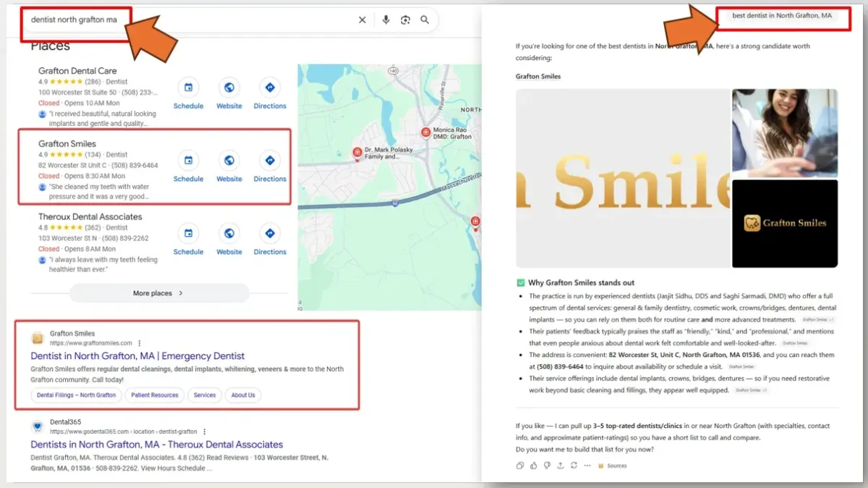Open options menu beside godental365.com URL
The image size is (868, 488).
click(x=205, y=432)
